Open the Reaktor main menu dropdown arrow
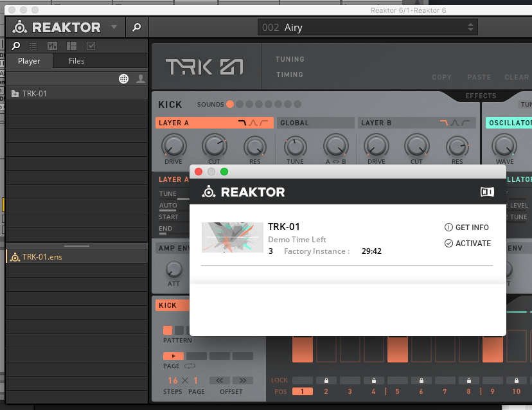Screen dimensions: 532x410 pos(114,27)
